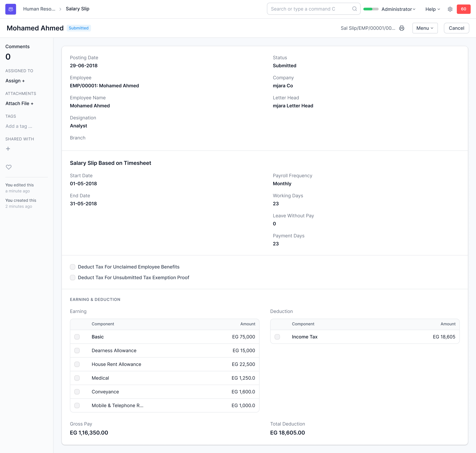Click the Letter Head value mjara Letter Head

293,106
